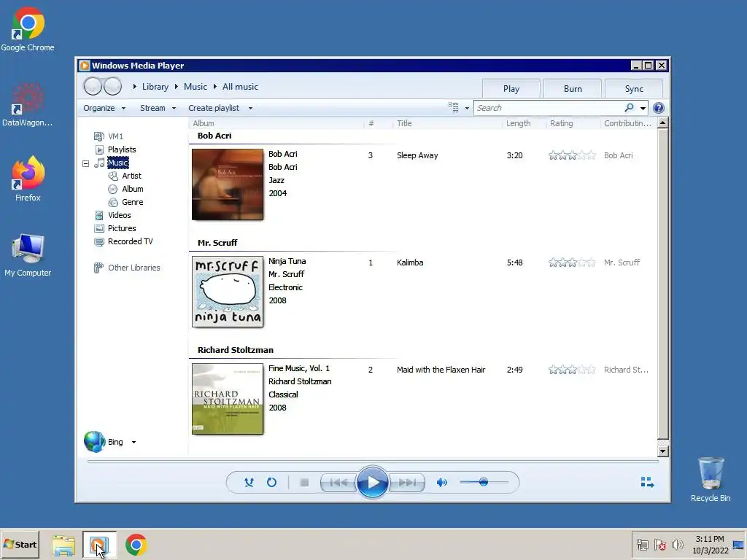Expand search options dropdown arrow

643,108
